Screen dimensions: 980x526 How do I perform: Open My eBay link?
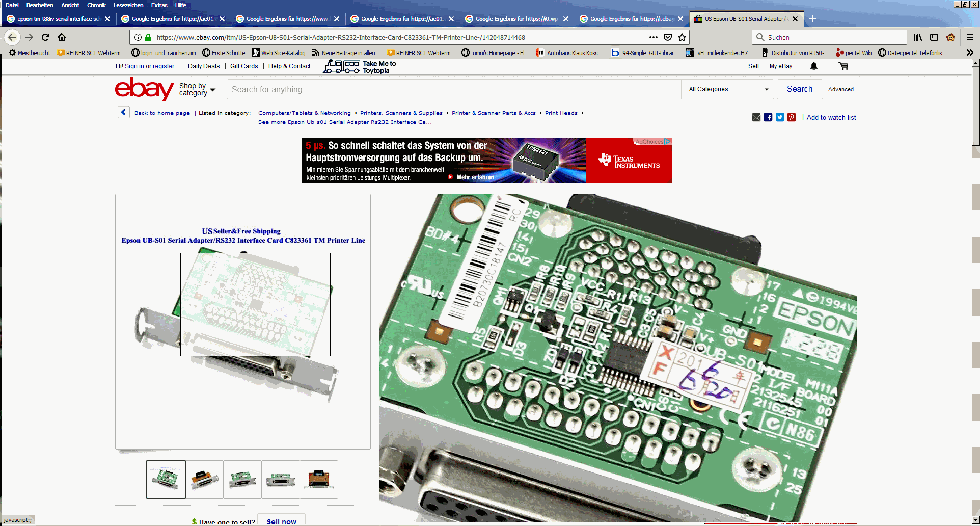pos(781,66)
